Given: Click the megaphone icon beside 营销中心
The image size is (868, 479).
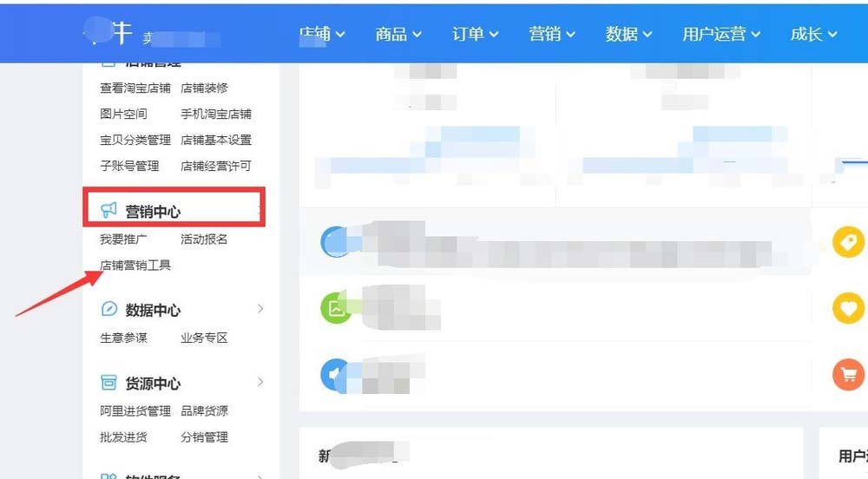Looking at the screenshot, I should tap(108, 210).
